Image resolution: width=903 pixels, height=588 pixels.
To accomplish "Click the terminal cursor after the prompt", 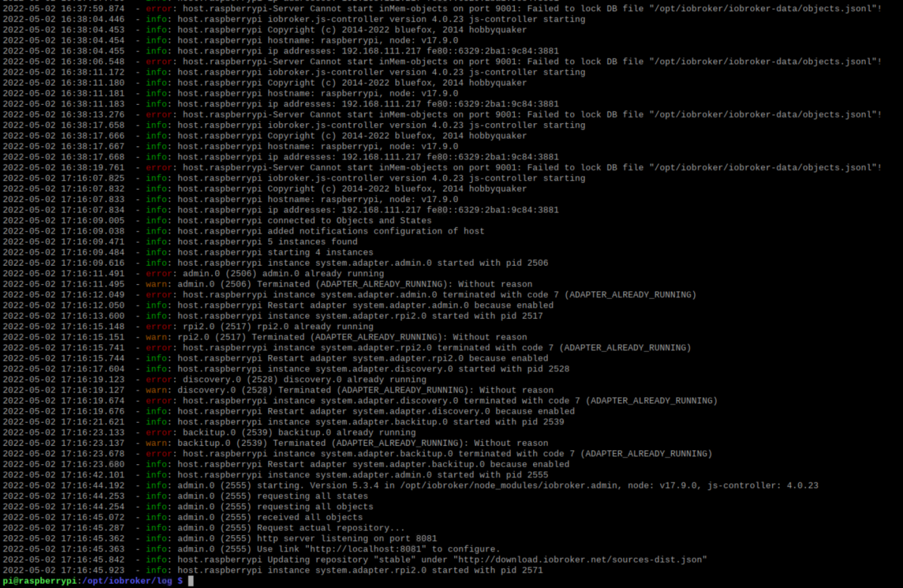I will pyautogui.click(x=191, y=581).
